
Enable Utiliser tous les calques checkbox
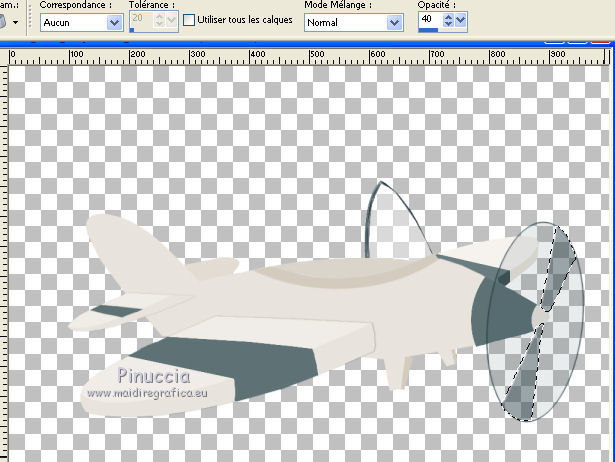(x=189, y=21)
